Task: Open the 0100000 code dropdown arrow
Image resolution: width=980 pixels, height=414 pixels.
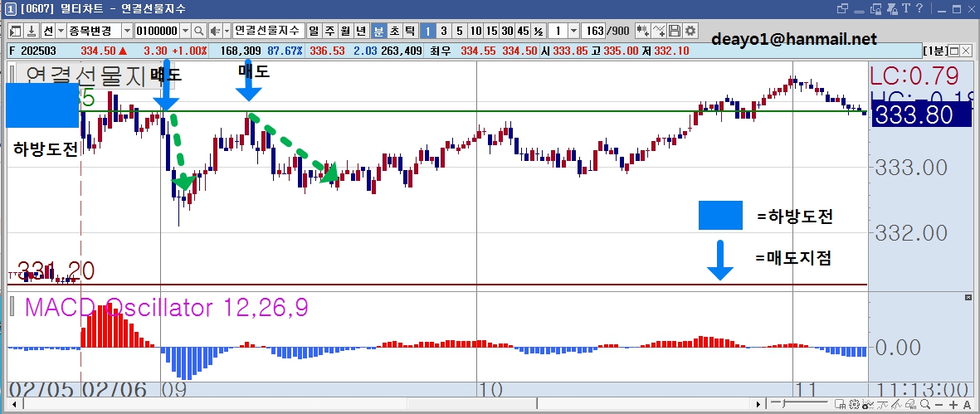Action: [x=185, y=32]
